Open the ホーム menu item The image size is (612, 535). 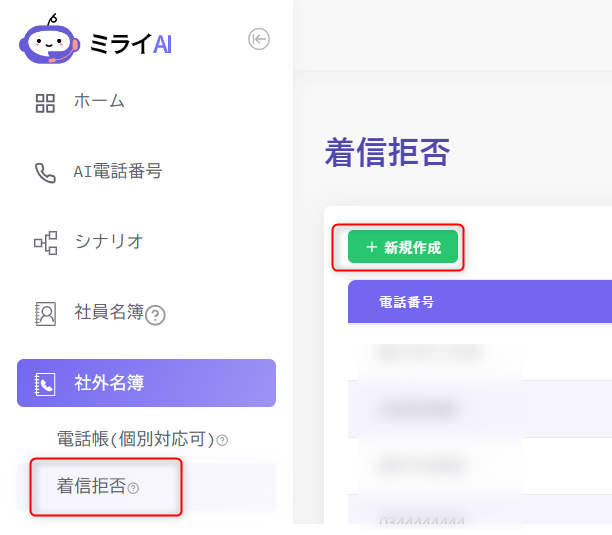[x=99, y=101]
